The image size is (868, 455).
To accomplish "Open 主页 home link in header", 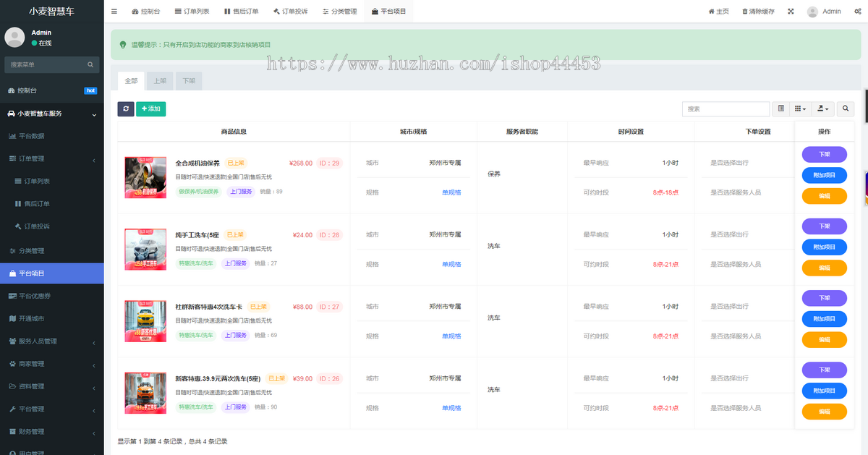I will pyautogui.click(x=718, y=12).
